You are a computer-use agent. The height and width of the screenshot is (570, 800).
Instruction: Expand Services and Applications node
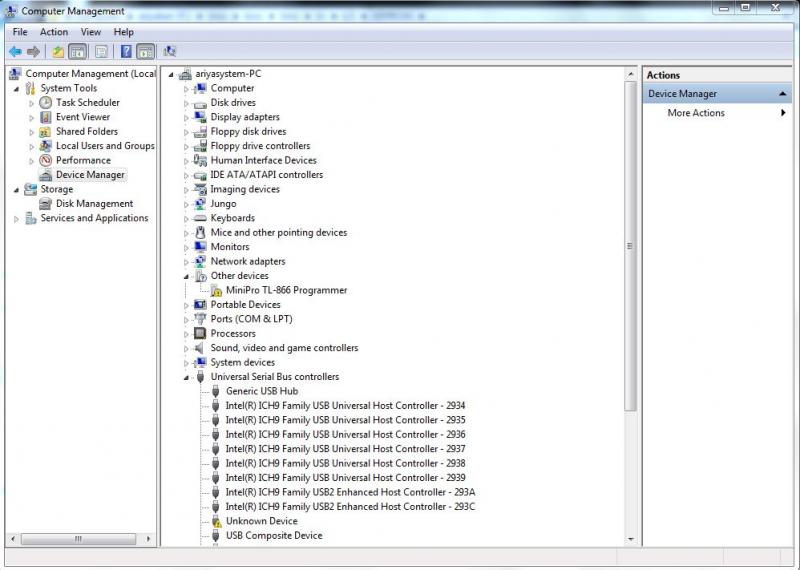(16, 218)
